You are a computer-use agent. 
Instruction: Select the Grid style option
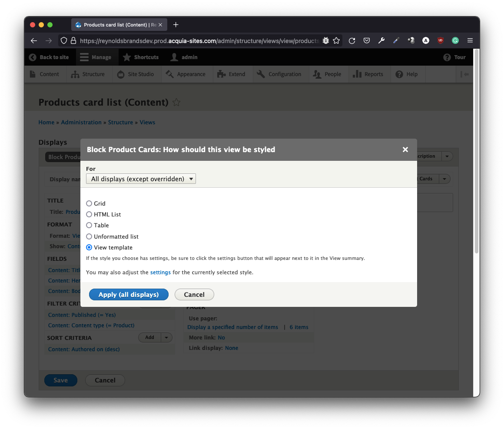tap(89, 203)
